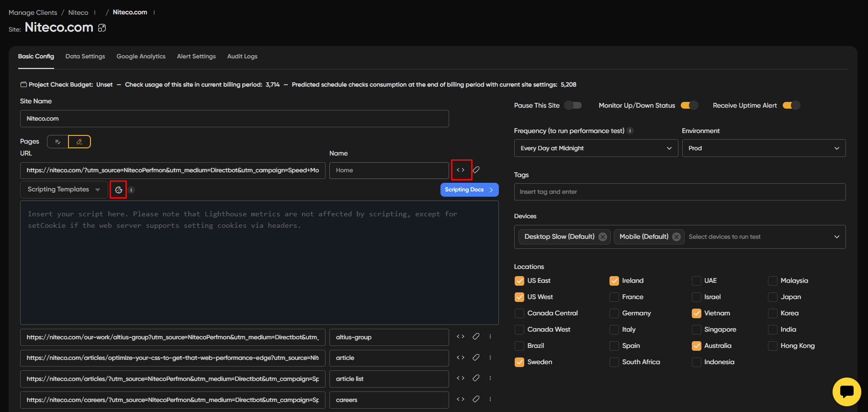Switch Pages to list view mode
This screenshot has width=868, height=412.
(58, 142)
